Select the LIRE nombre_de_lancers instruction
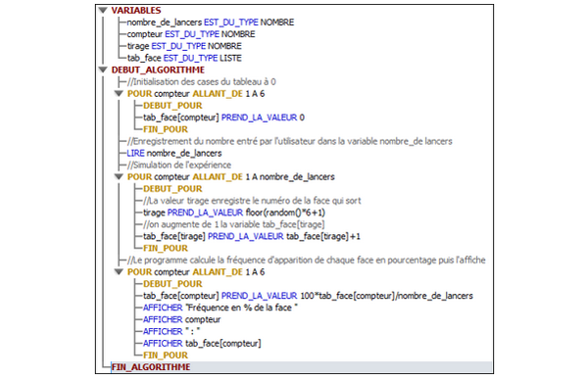588x380 pixels. [174, 154]
